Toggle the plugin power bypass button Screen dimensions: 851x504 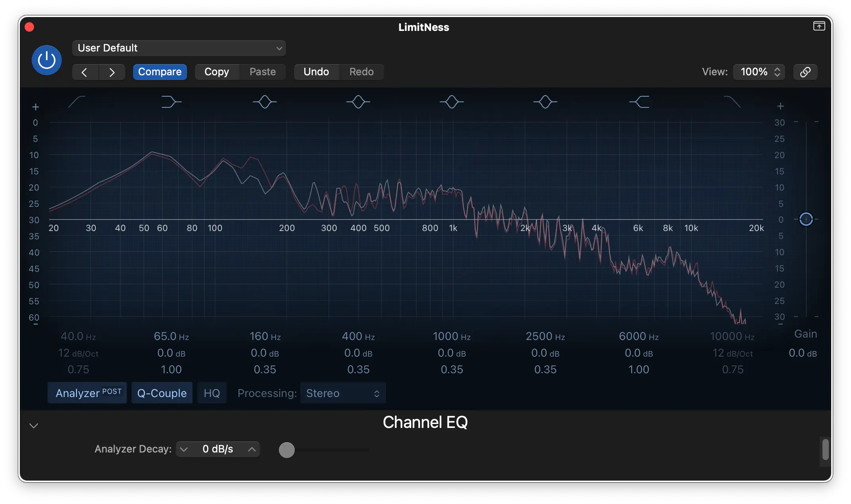[x=47, y=60]
